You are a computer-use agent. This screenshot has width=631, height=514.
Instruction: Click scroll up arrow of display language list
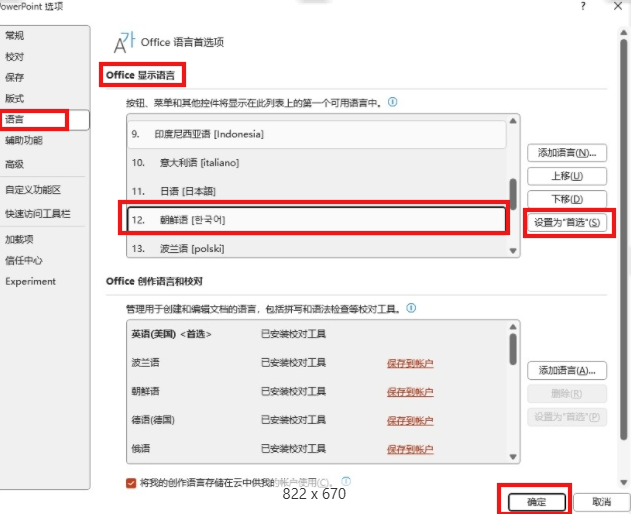[513, 121]
